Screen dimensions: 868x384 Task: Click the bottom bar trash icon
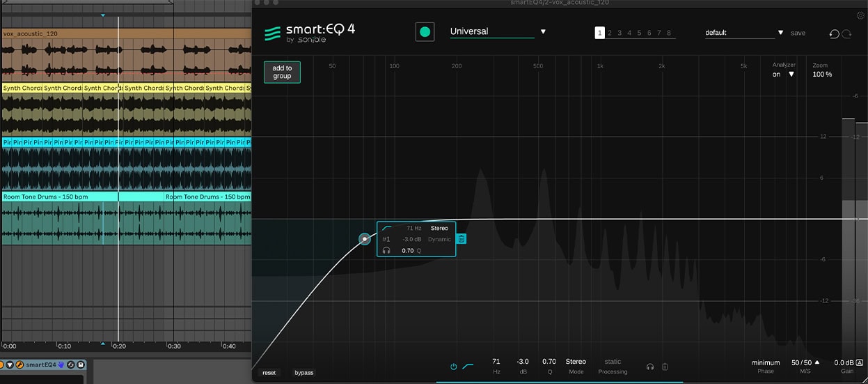click(x=665, y=366)
